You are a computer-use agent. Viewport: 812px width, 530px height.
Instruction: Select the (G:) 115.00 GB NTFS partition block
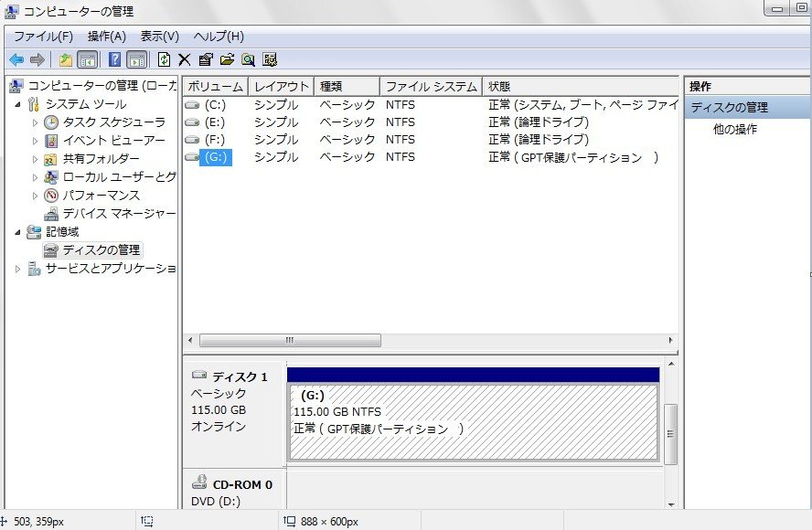click(x=474, y=422)
